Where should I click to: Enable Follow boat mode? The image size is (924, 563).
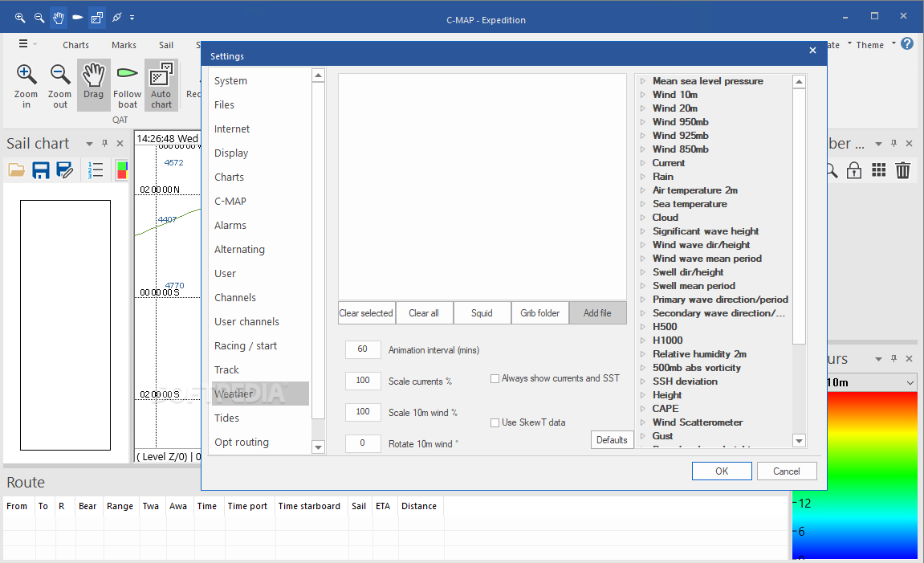128,86
